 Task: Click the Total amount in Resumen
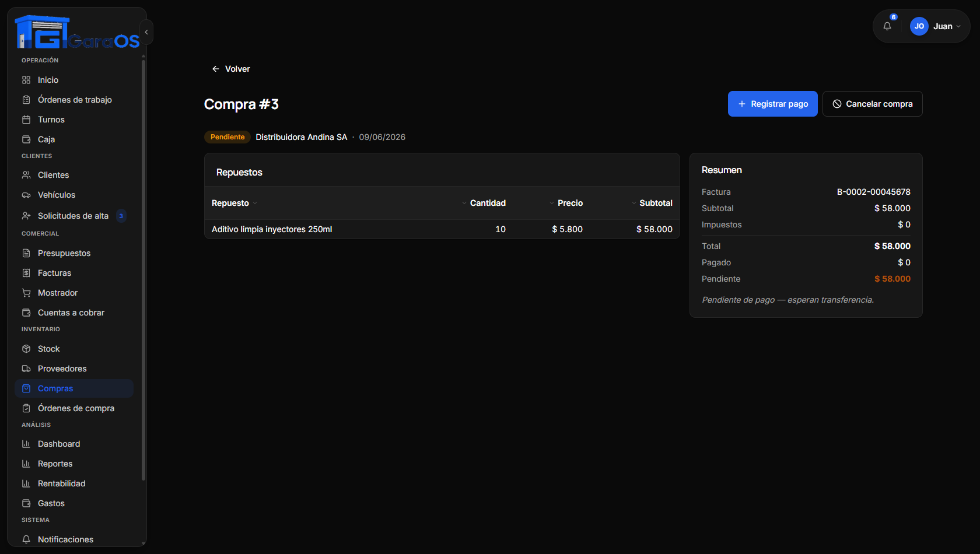point(892,246)
